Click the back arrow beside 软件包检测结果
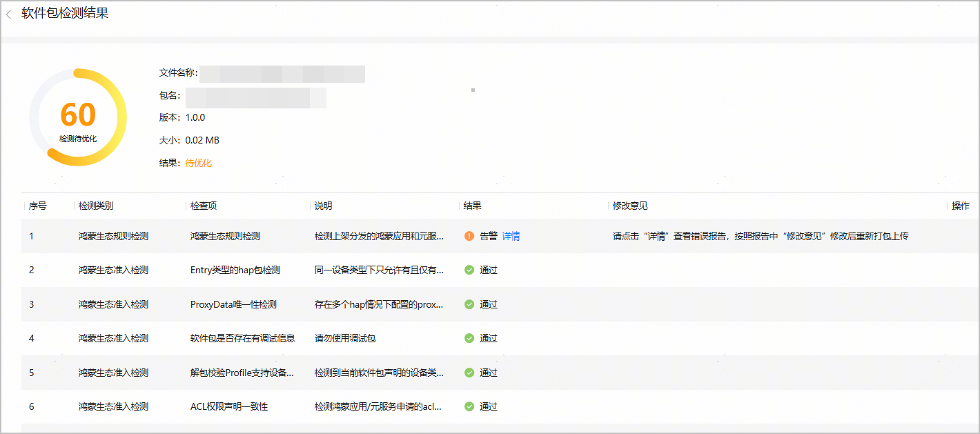The width and height of the screenshot is (980, 434). 9,14
